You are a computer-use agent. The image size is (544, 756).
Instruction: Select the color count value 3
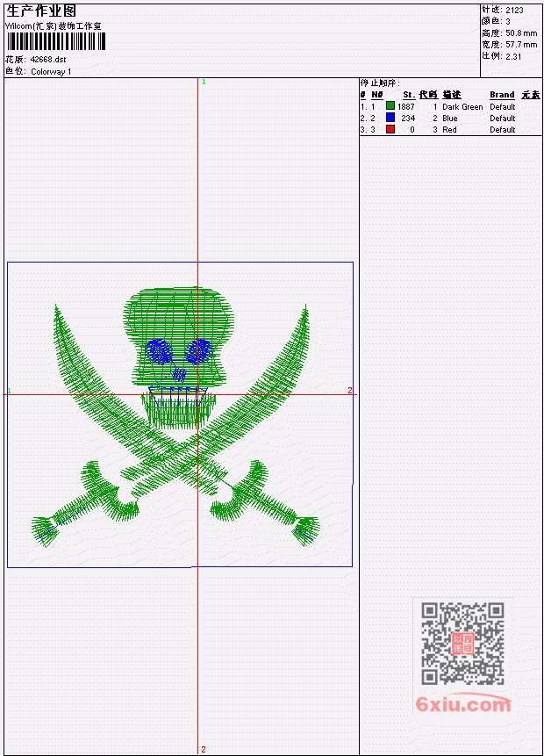pos(508,21)
